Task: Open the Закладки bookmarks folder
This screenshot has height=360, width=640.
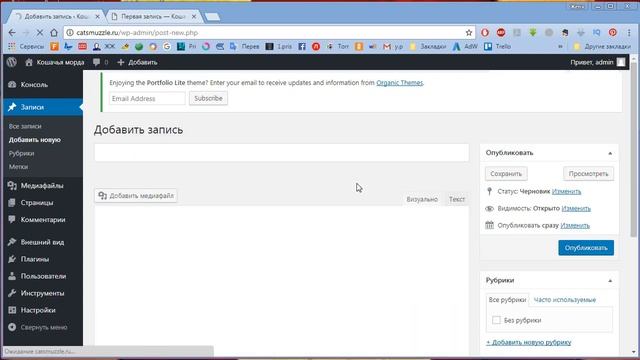Action: [x=428, y=47]
